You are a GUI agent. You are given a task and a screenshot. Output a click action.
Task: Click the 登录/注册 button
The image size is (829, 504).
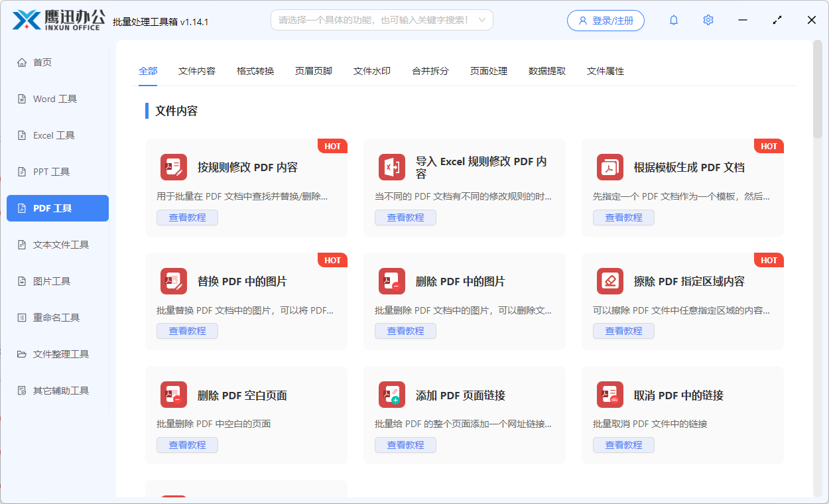[x=605, y=20]
